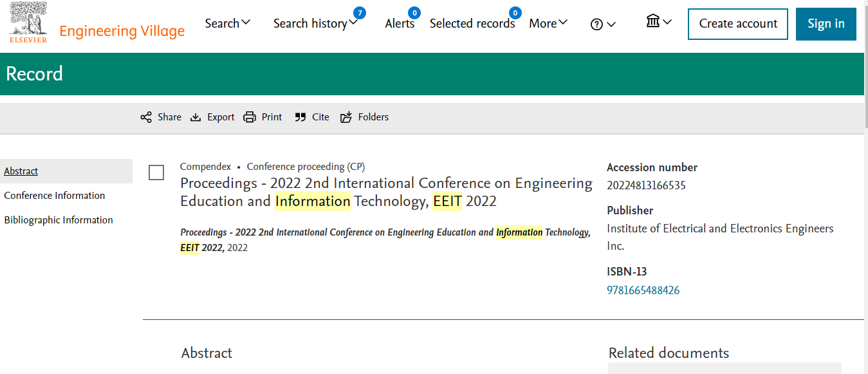Click the Print printer icon
Image resolution: width=868 pixels, height=374 pixels.
point(250,117)
